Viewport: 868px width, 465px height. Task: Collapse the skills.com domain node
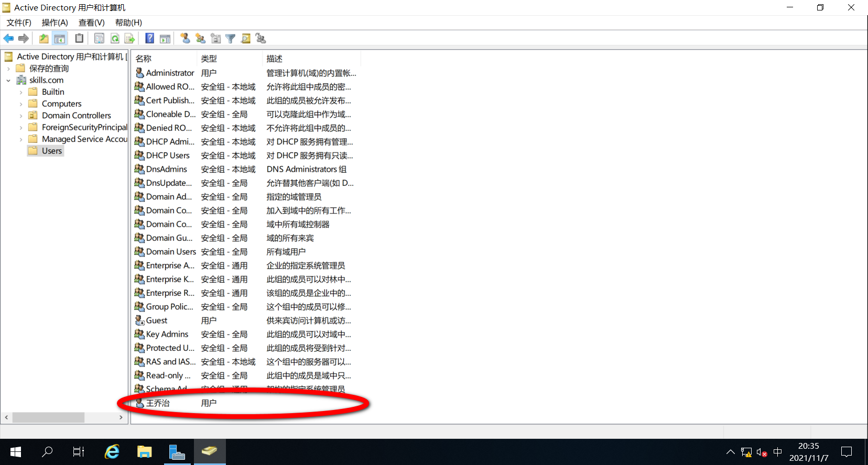click(x=8, y=81)
